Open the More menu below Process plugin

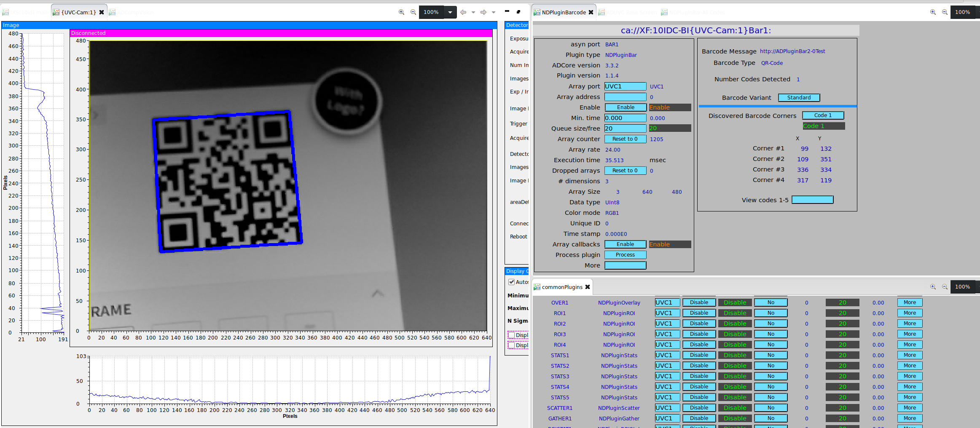point(626,265)
